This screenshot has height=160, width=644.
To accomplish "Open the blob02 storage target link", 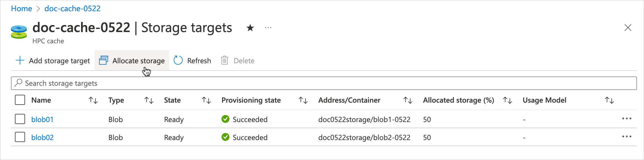I will tap(42, 138).
